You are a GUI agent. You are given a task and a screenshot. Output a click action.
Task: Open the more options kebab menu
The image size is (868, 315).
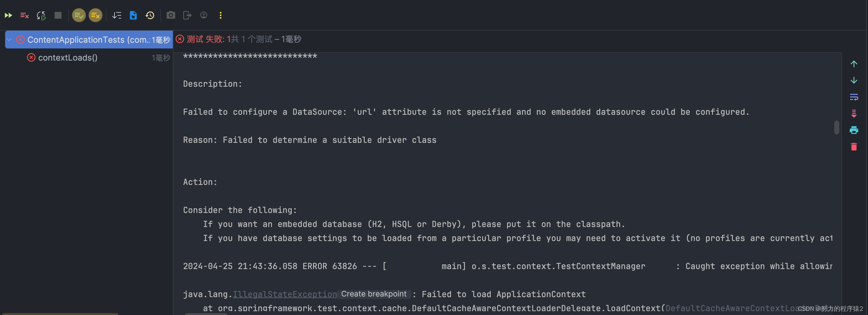pyautogui.click(x=221, y=15)
